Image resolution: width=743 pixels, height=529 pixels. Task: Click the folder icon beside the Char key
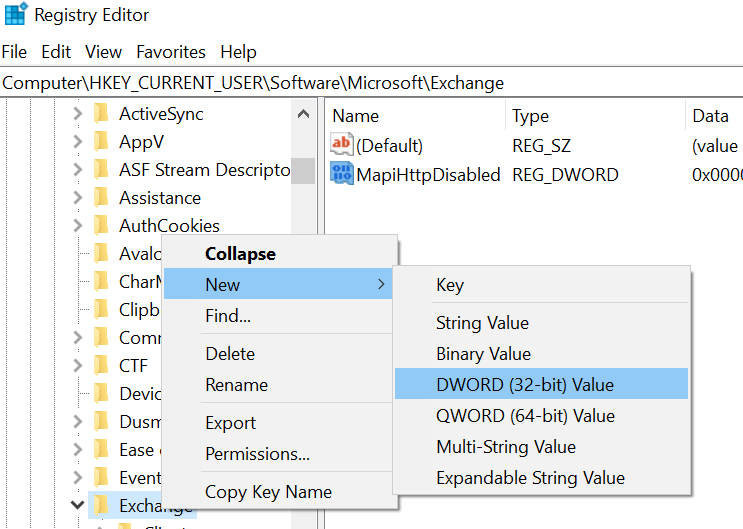(x=101, y=282)
